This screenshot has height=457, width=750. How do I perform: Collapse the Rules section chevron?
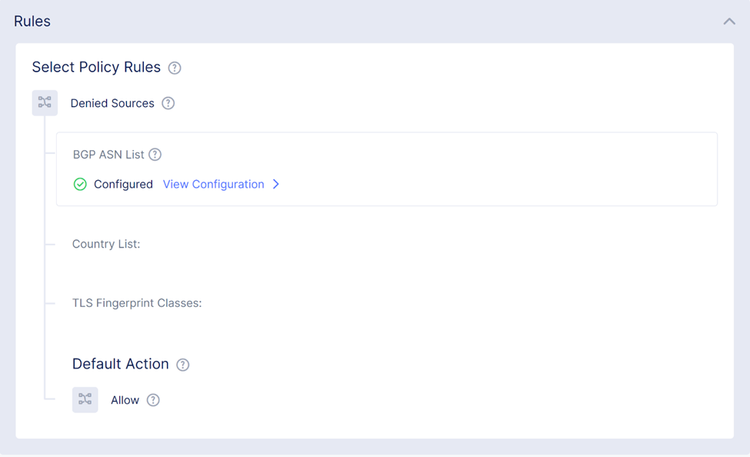click(729, 21)
